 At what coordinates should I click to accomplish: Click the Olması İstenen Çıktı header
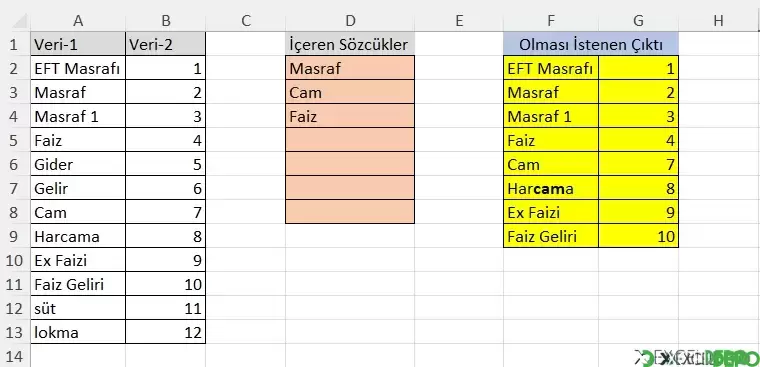click(591, 45)
